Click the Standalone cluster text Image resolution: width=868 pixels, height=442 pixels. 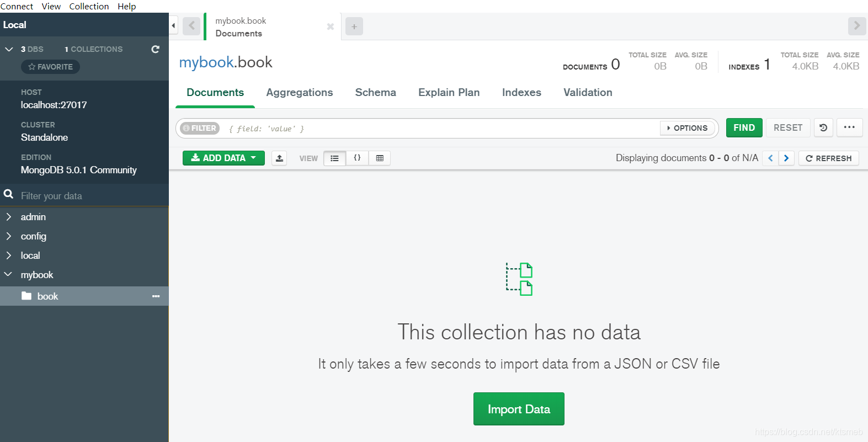click(x=44, y=137)
